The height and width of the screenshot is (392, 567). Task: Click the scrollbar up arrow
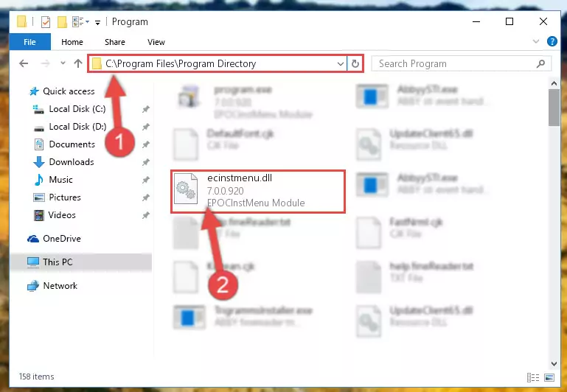point(554,84)
